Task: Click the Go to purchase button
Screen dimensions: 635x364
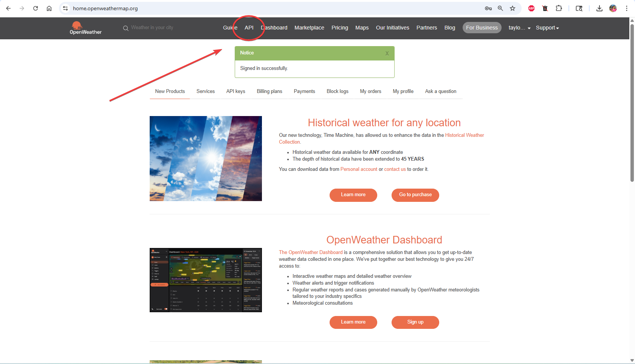Action: point(415,195)
